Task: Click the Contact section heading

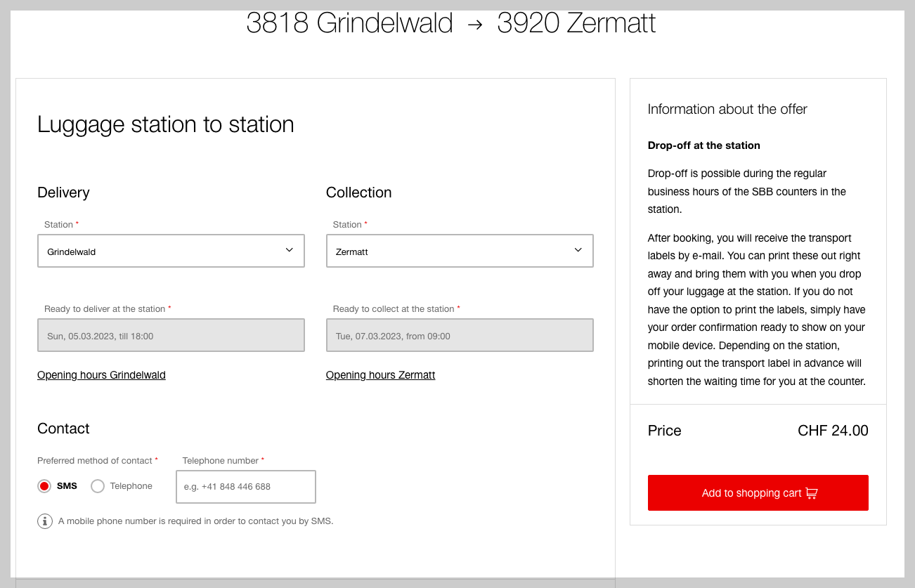Action: [x=63, y=429]
